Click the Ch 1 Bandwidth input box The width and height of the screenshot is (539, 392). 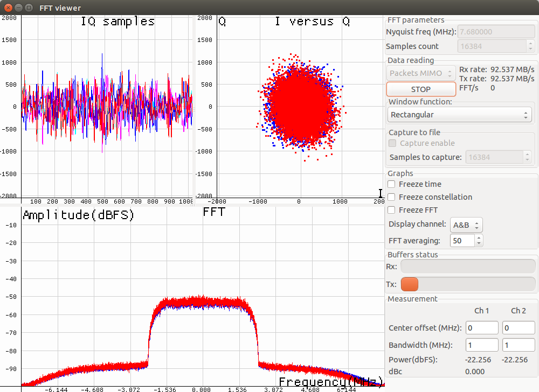click(482, 345)
